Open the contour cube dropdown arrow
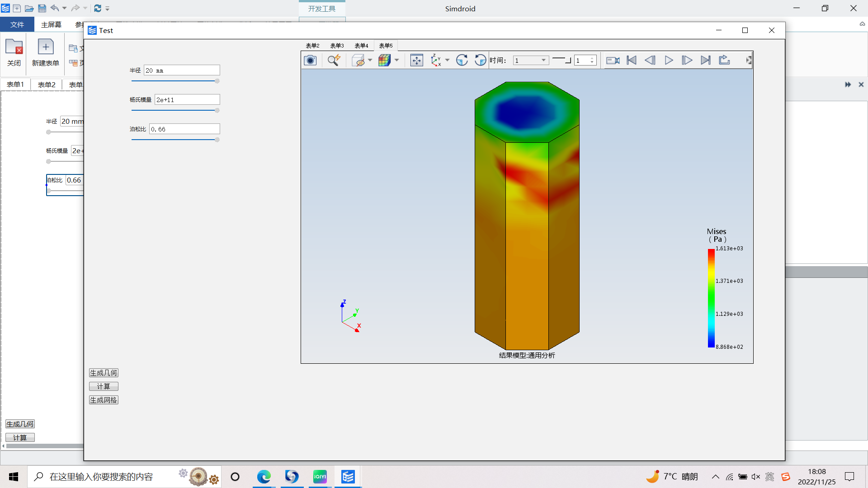 coord(396,60)
